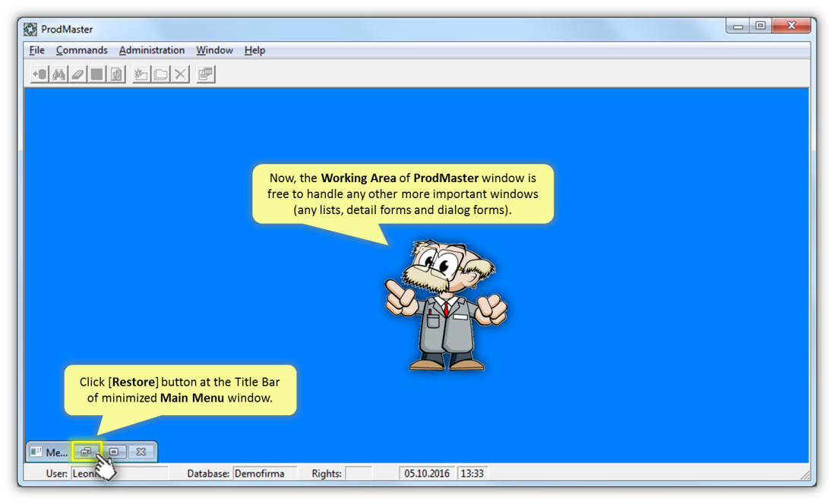The height and width of the screenshot is (504, 834).
Task: Click the "Rights:" label in status bar
Action: point(327,473)
